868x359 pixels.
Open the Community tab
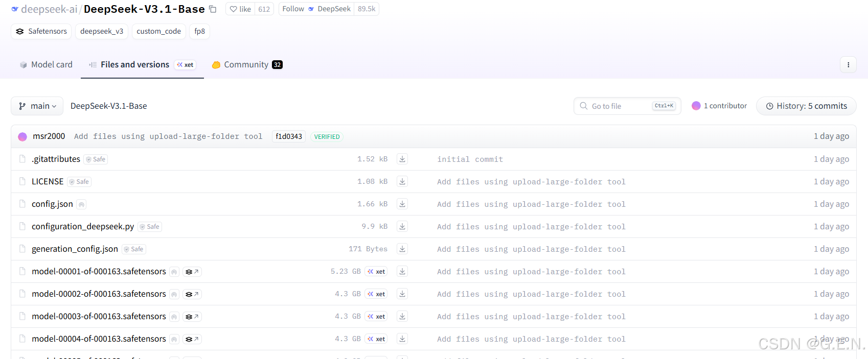247,65
